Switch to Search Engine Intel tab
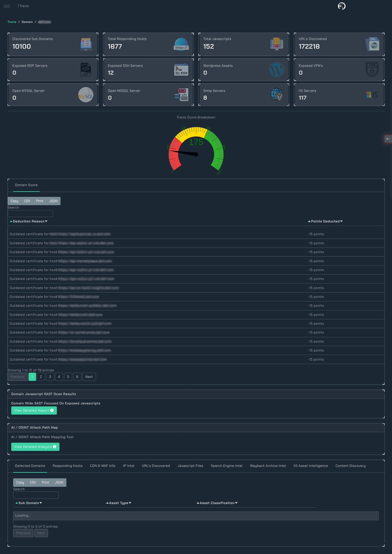392x554 pixels. pyautogui.click(x=226, y=466)
